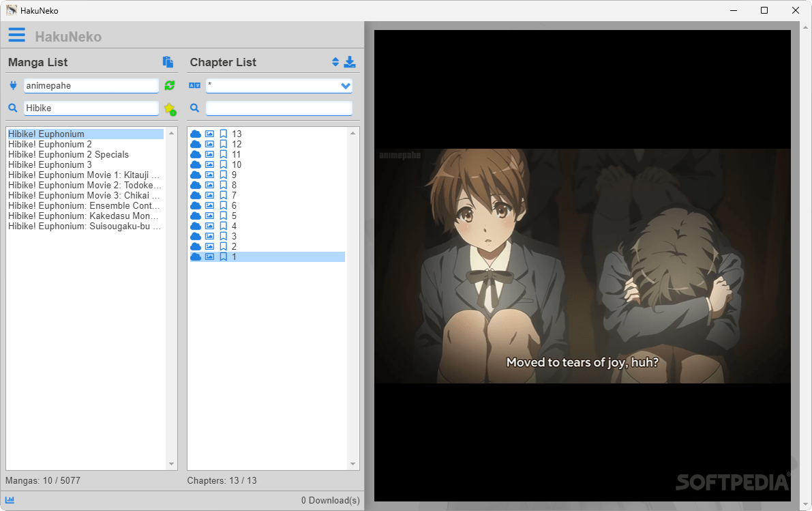Download all chapters icon
Viewport: 812px width, 511px height.
[x=350, y=62]
